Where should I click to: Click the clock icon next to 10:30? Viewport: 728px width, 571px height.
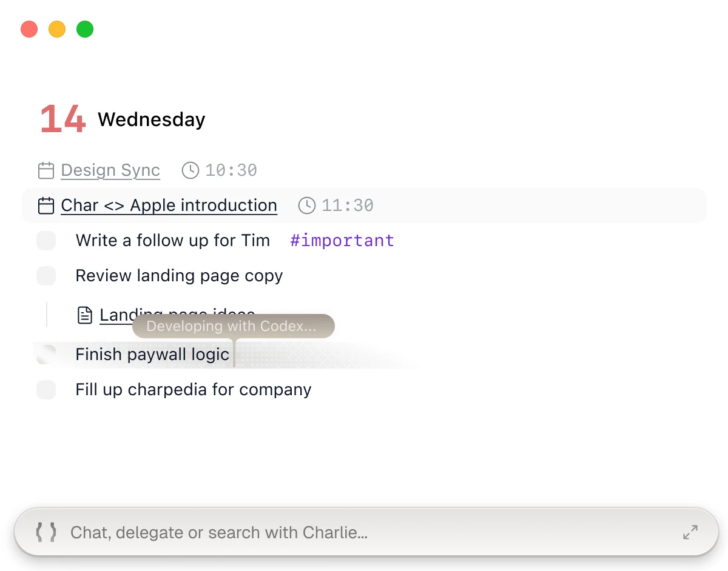point(190,170)
